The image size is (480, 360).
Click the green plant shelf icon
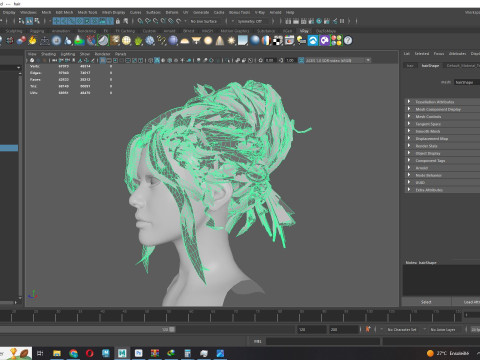(138, 40)
